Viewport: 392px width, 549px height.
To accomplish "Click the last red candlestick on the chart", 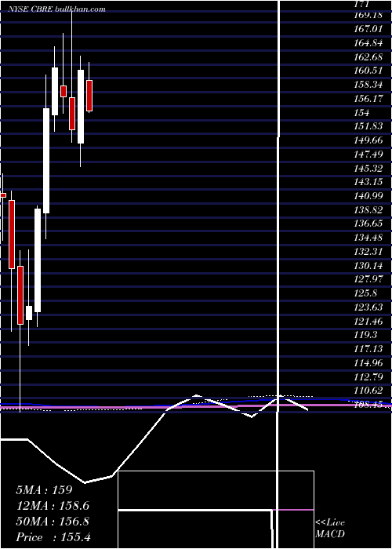I will 89,96.
